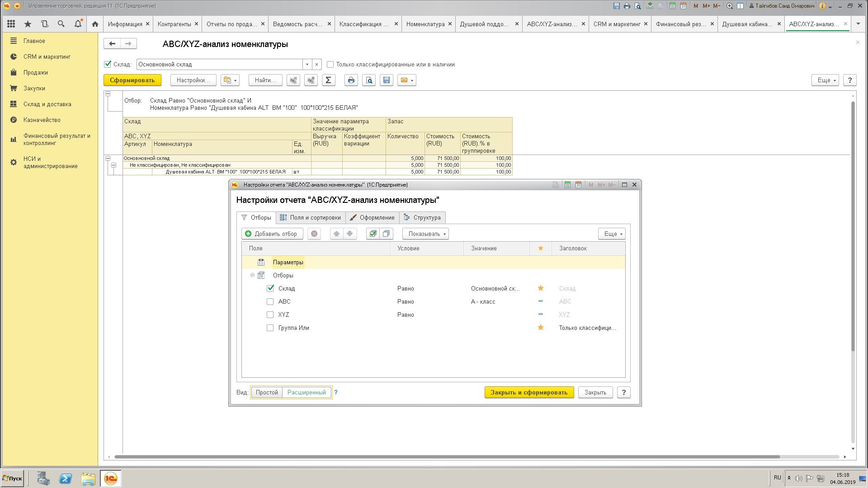Click the delete filter icon in settings
Image resolution: width=868 pixels, height=488 pixels.
tap(314, 234)
